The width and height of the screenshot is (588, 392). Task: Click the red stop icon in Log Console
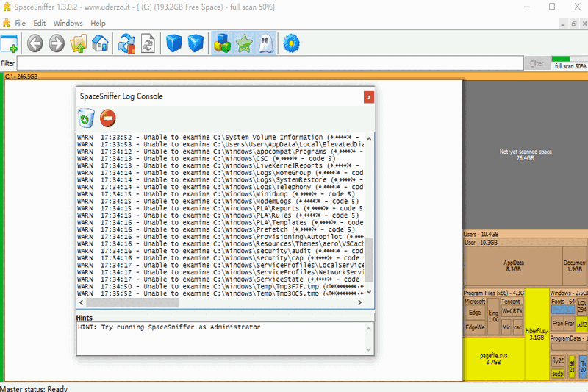108,118
